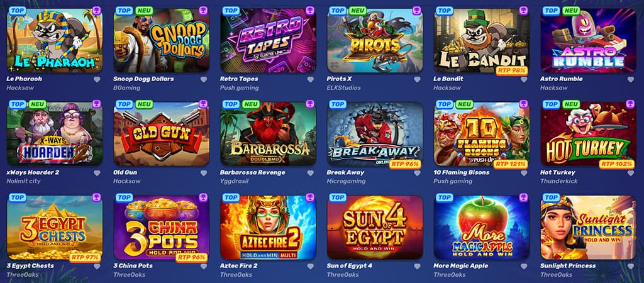Open Aztec Fire 2 game thumbnail
This screenshot has height=283, width=644.
coord(268,228)
